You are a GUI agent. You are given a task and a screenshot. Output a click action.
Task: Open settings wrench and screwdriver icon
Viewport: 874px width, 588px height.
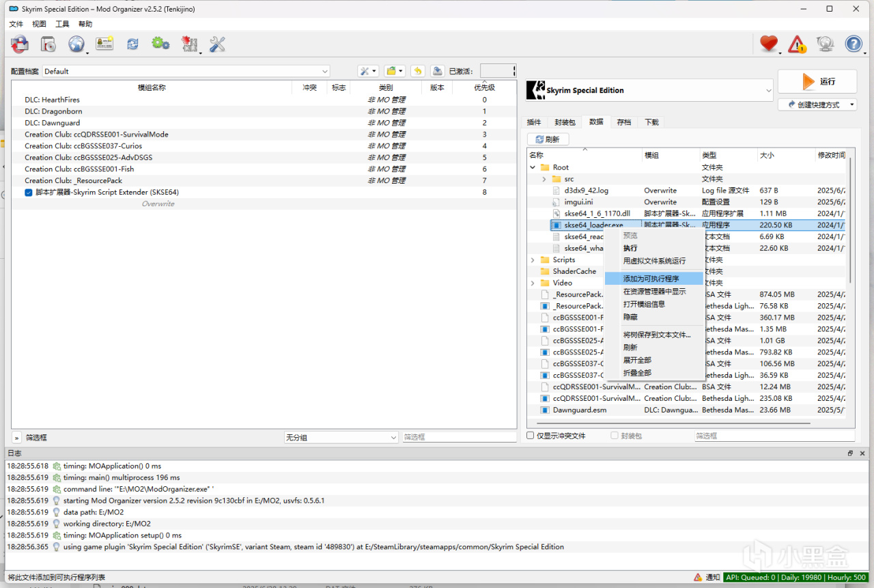pos(217,44)
